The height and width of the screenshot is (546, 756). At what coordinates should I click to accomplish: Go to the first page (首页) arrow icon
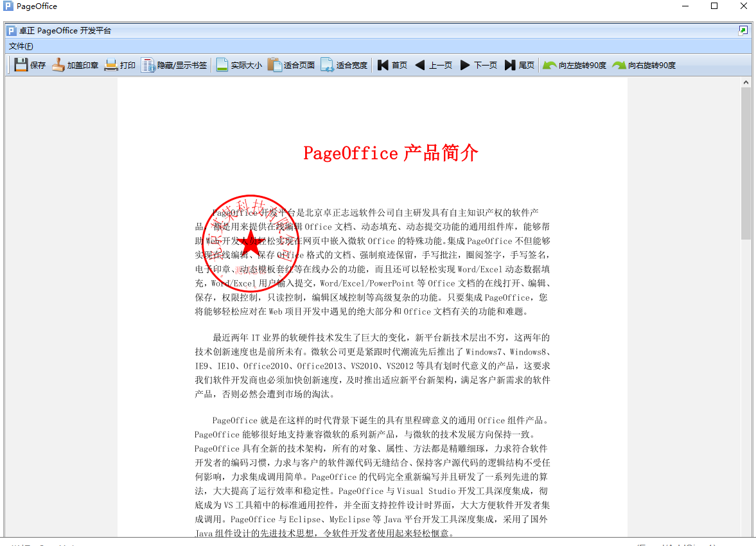coord(383,65)
